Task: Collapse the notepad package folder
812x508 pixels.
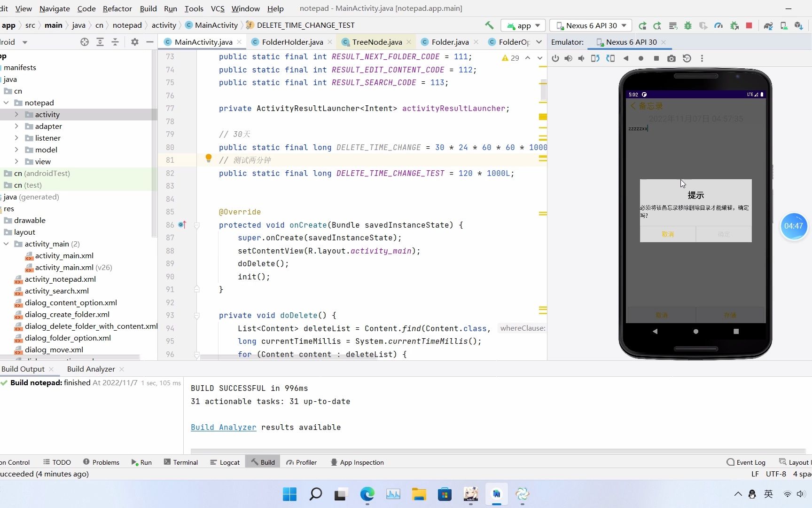Action: (x=6, y=103)
